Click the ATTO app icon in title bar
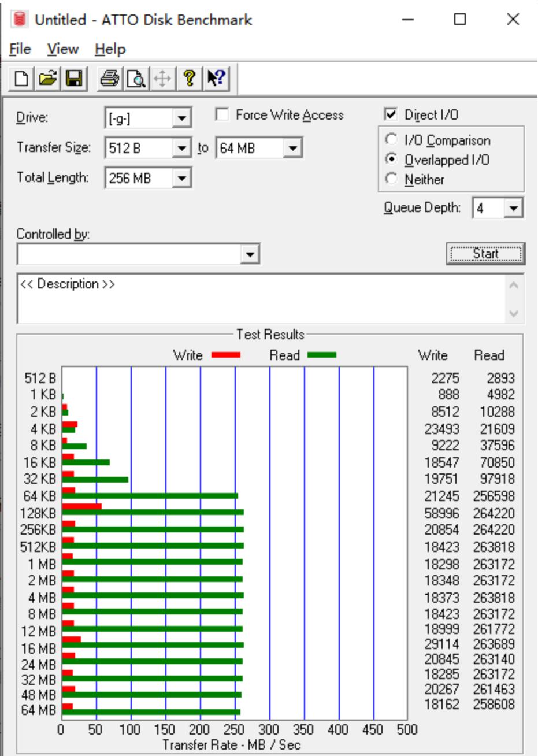This screenshot has width=538, height=756. pyautogui.click(x=20, y=20)
